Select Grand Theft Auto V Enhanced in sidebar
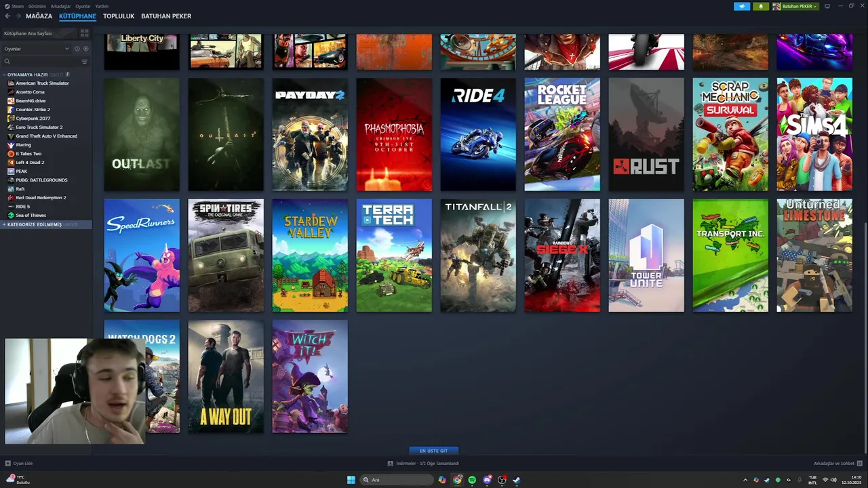The width and height of the screenshot is (868, 488). pos(46,136)
